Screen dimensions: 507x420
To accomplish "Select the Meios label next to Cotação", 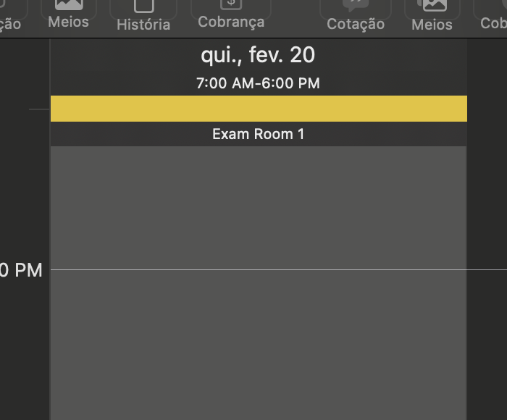I will pyautogui.click(x=432, y=25).
